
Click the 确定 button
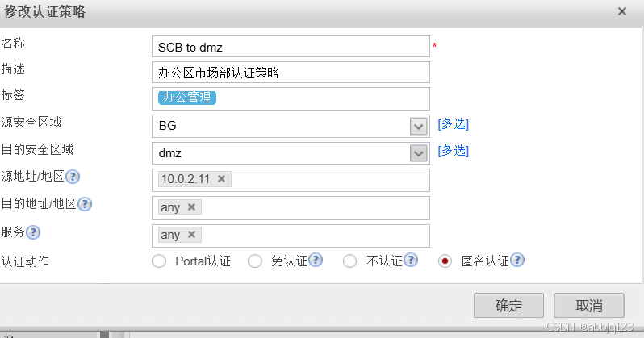click(x=508, y=307)
